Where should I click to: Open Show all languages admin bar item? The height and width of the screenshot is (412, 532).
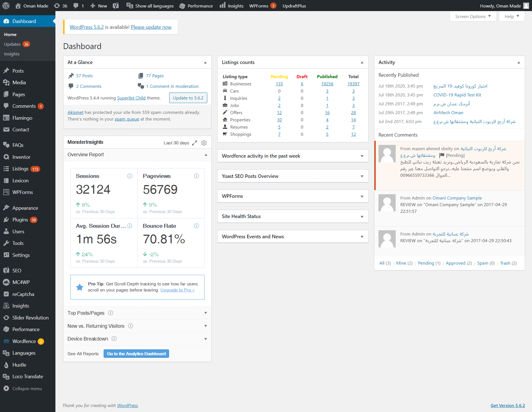(150, 6)
